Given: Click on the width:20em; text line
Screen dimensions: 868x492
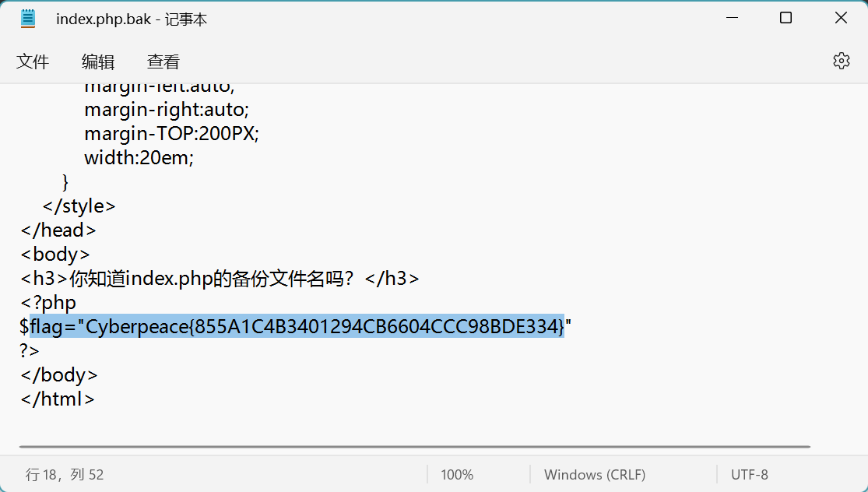Looking at the screenshot, I should (139, 158).
